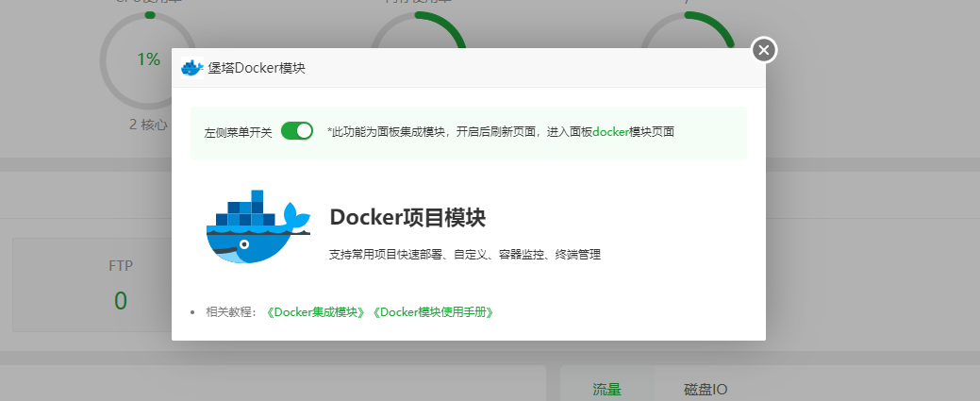980x401 pixels.
Task: Click the 堡塔Docker模块 title text
Action: coord(257,68)
